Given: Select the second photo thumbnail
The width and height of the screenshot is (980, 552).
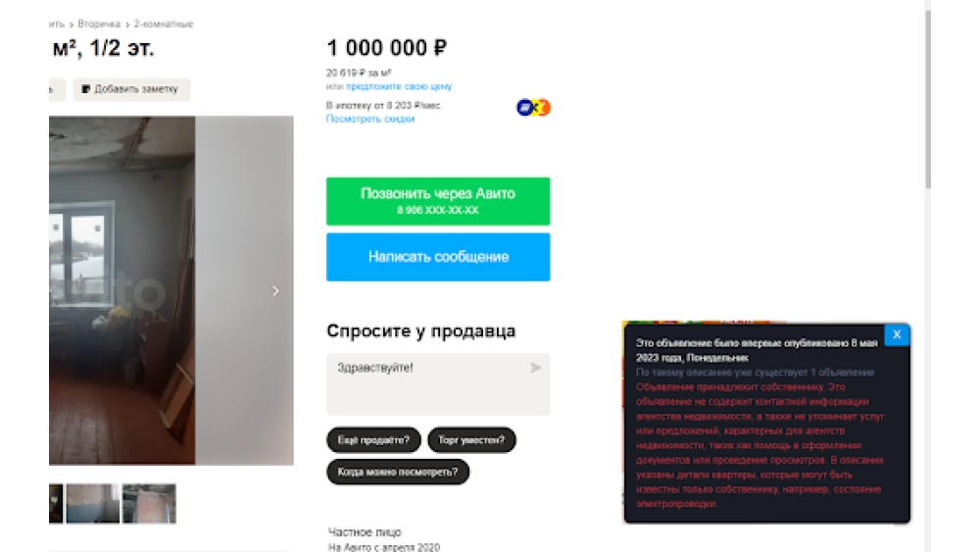Looking at the screenshot, I should tap(92, 503).
